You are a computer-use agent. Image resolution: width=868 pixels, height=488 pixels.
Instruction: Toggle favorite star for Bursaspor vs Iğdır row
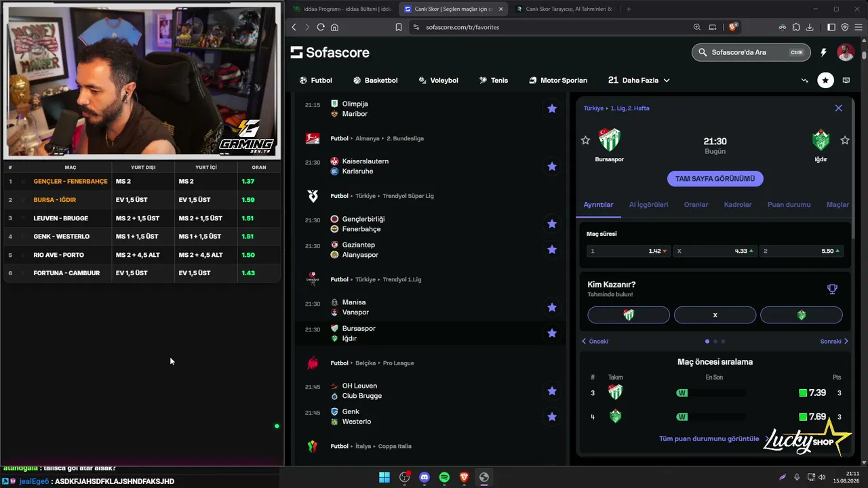552,333
